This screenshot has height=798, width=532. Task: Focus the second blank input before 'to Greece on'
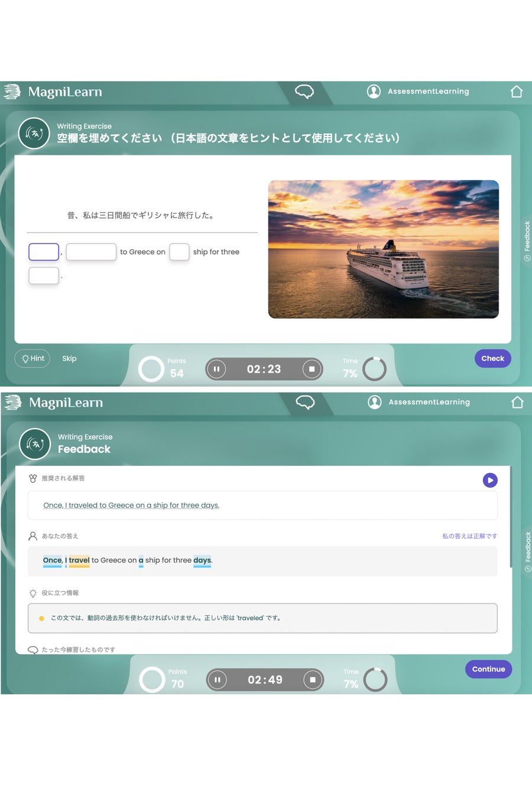pos(91,252)
